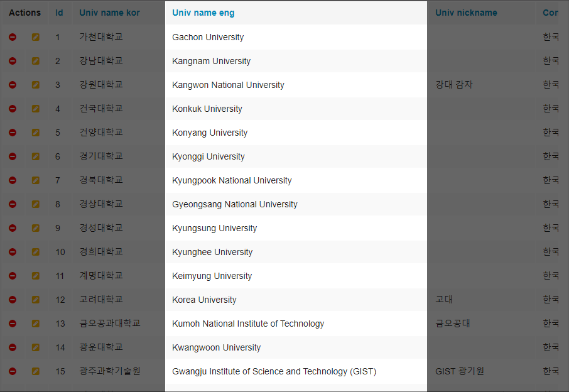Select Konkuk University cell
The image size is (569, 392).
tap(296, 109)
